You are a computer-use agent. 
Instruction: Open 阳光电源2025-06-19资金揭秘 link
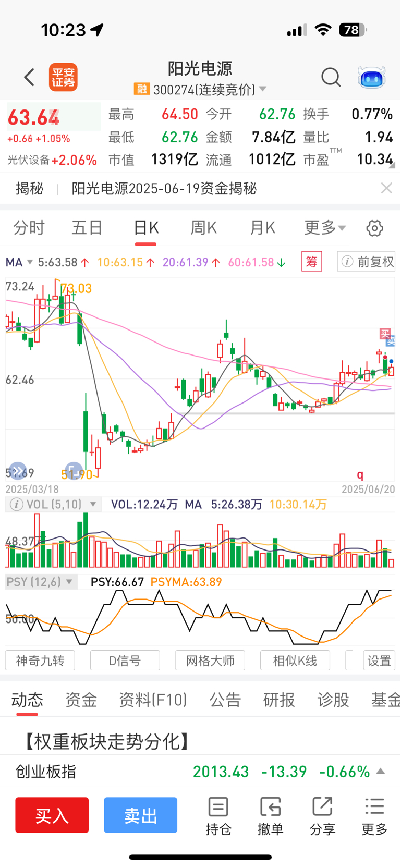164,188
